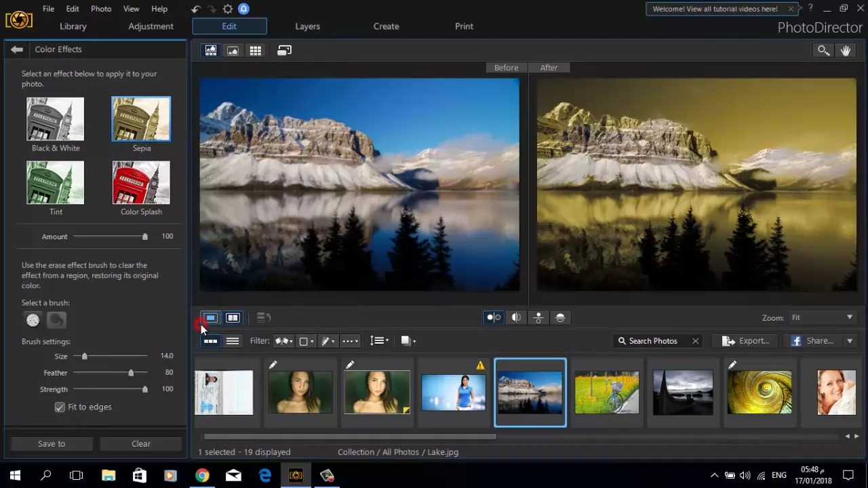868x488 pixels.
Task: Select the yellow spiral photo thumbnail
Action: (759, 392)
